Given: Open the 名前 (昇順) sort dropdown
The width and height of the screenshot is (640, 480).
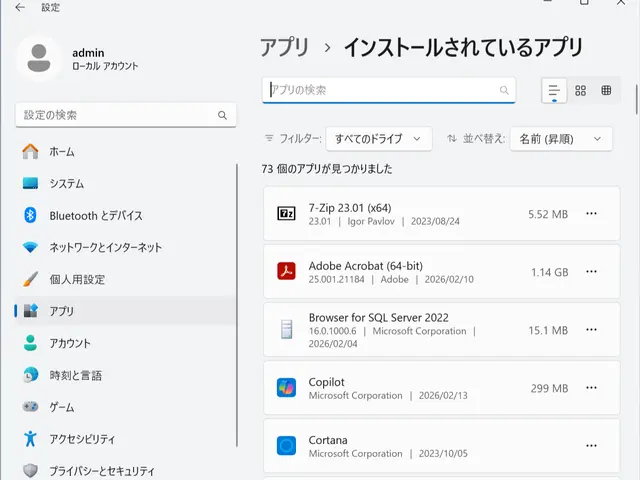Looking at the screenshot, I should point(561,139).
